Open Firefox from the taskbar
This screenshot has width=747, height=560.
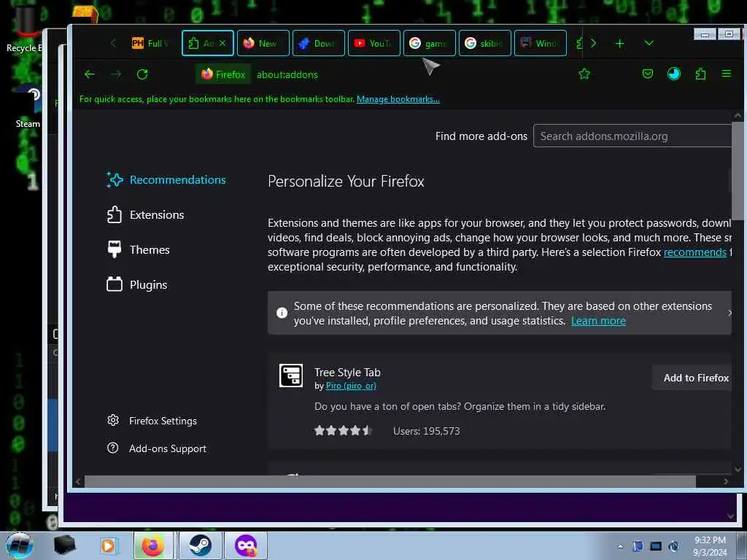coord(153,545)
